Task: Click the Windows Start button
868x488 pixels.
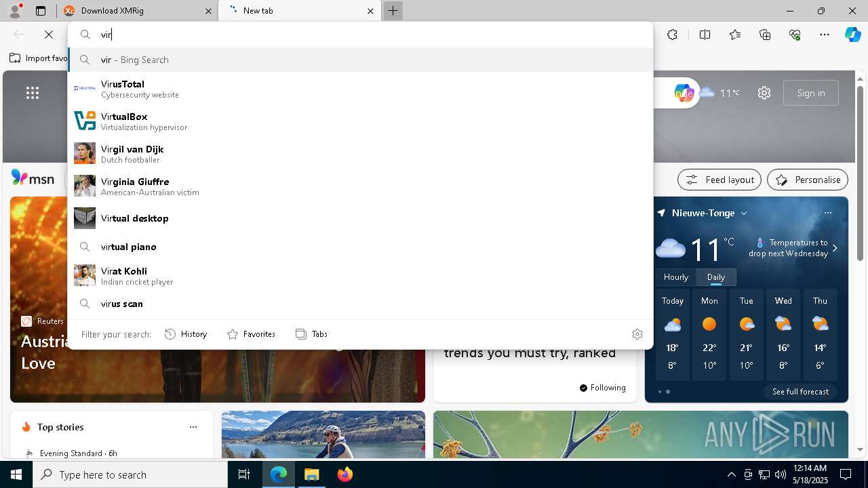Action: click(16, 474)
